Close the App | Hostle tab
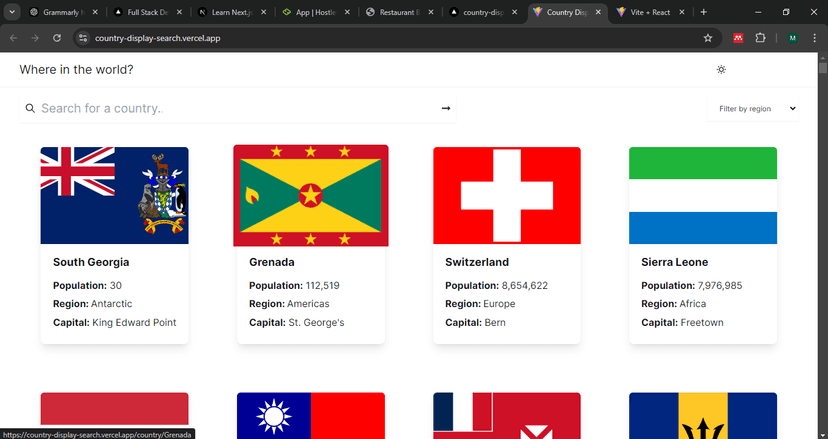Viewport: 828px width, 439px height. point(347,12)
